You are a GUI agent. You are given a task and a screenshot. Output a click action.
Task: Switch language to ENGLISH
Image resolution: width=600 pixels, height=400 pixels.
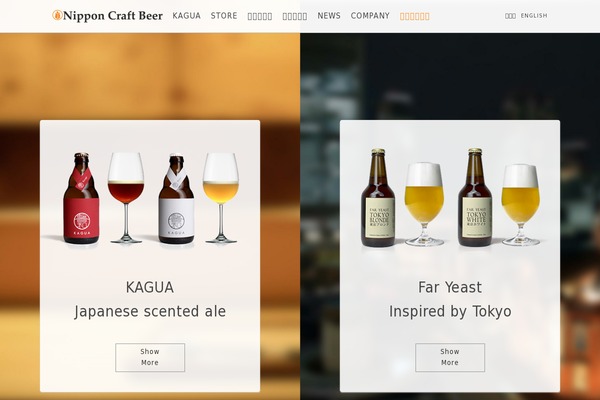[x=534, y=16]
